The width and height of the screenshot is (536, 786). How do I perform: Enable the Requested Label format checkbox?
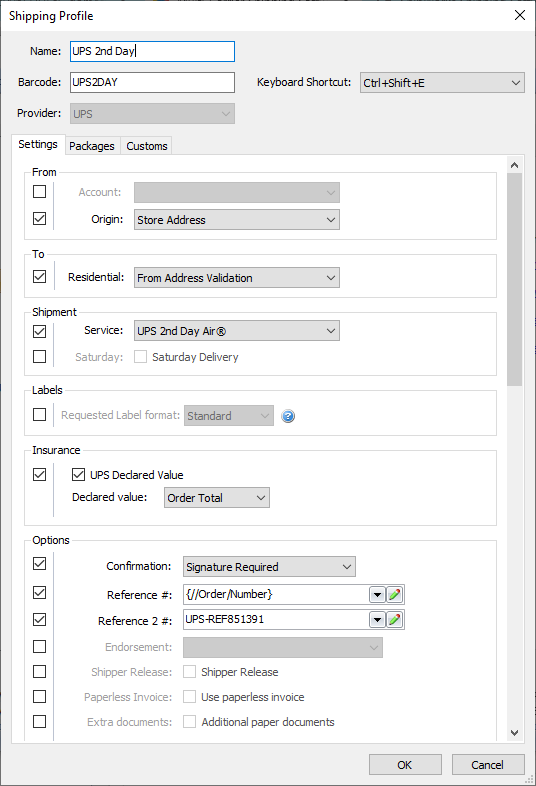(x=39, y=415)
